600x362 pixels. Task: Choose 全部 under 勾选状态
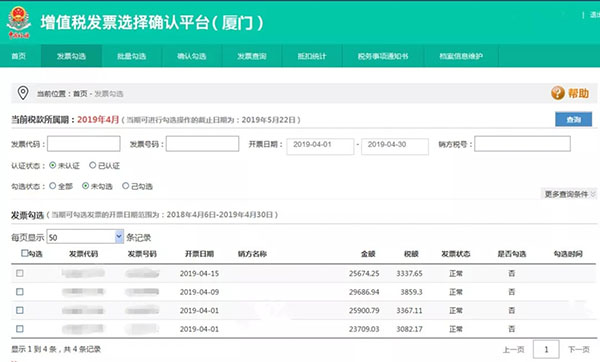[x=53, y=186]
